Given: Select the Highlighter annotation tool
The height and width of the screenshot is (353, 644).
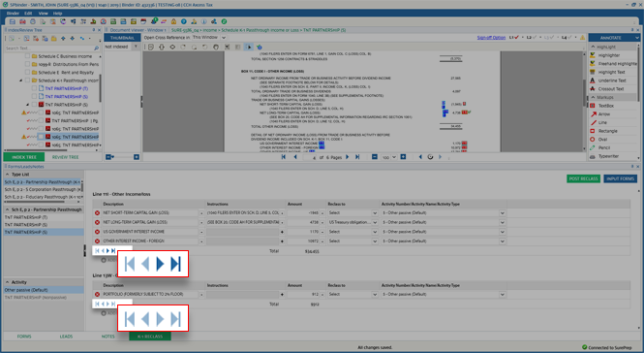Looking at the screenshot, I should tap(609, 55).
